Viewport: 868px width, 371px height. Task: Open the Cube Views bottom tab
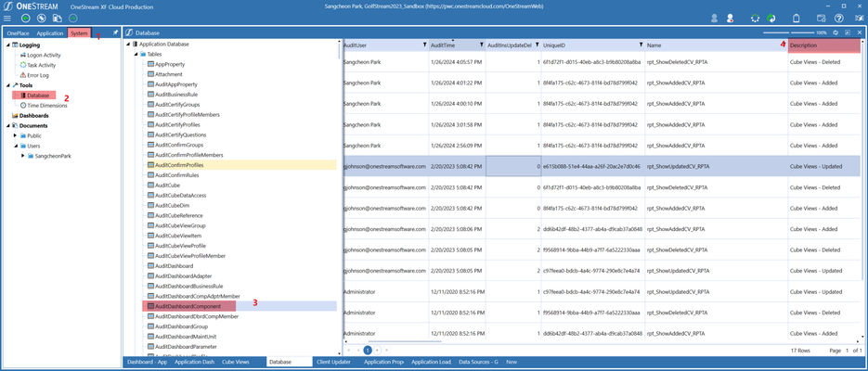coord(236,362)
